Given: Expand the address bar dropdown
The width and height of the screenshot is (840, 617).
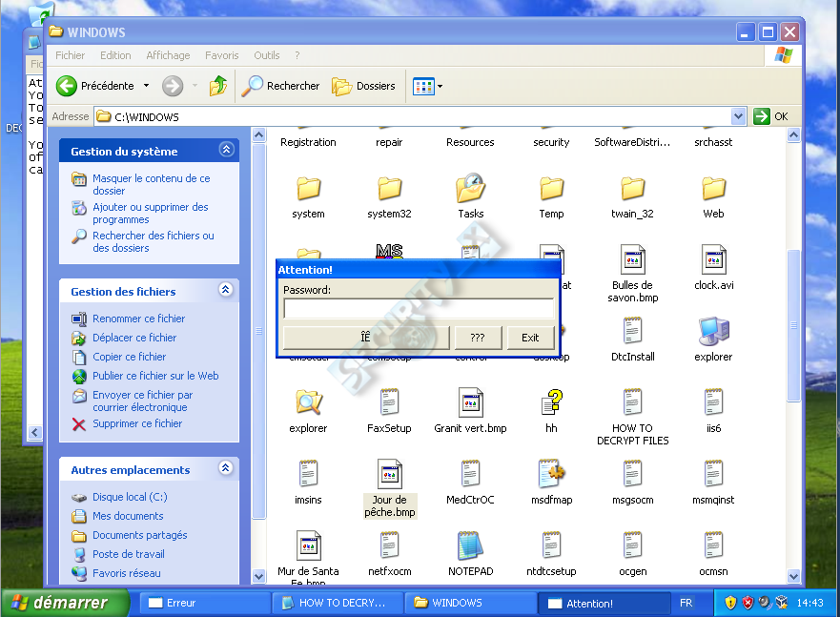Looking at the screenshot, I should 738,116.
